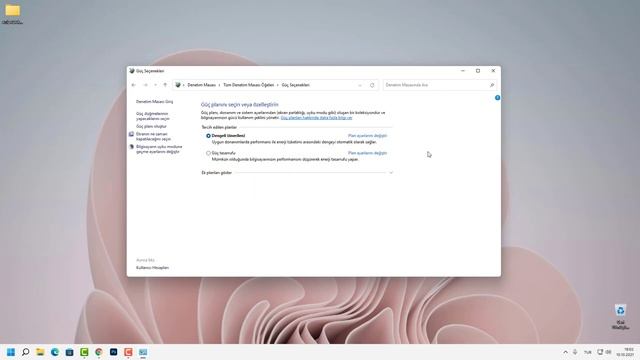Click Denetim Masası in breadcrumb
Screen dimensions: 640x360
[201, 85]
